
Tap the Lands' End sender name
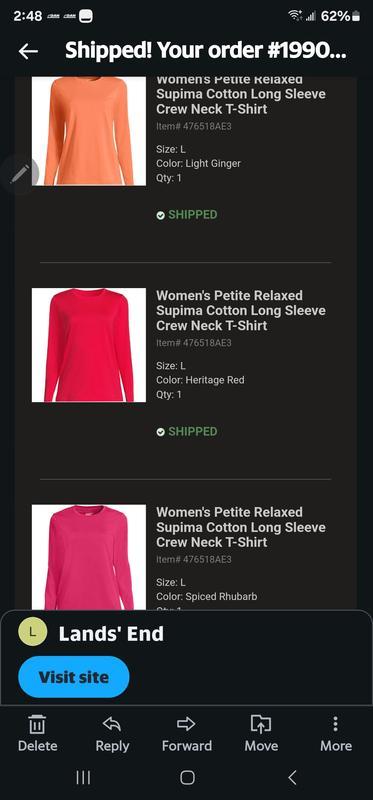[111, 633]
